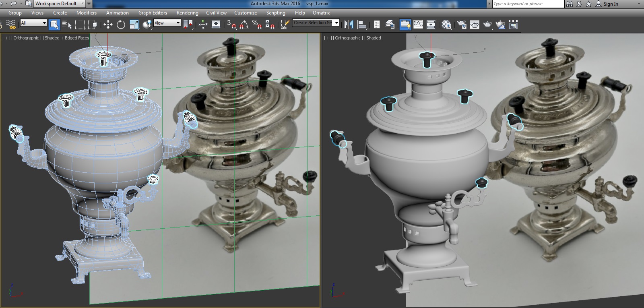Toggle the Ribbon (Graphite tools) button
This screenshot has width=644, height=308.
405,25
